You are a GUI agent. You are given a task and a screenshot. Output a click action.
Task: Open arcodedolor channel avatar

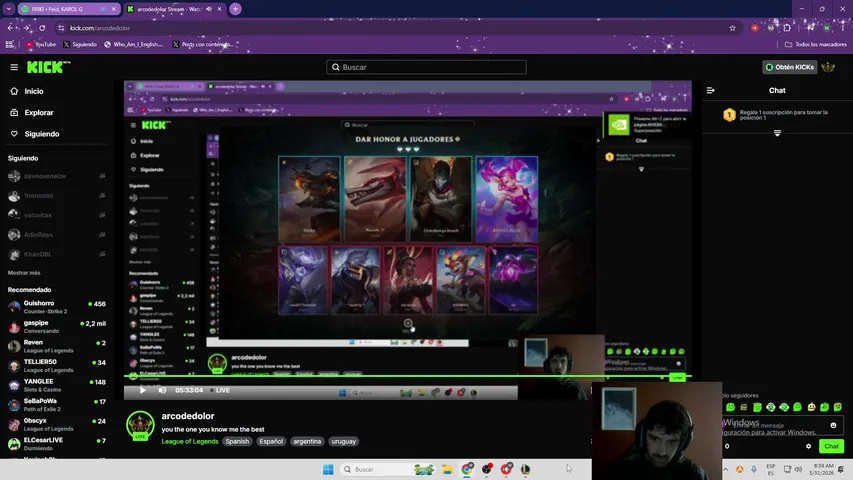click(x=140, y=425)
